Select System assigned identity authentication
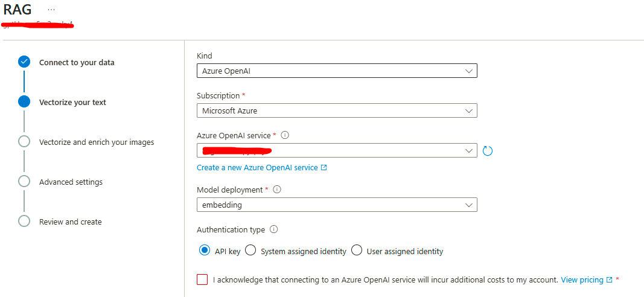The image size is (644, 297). point(250,250)
